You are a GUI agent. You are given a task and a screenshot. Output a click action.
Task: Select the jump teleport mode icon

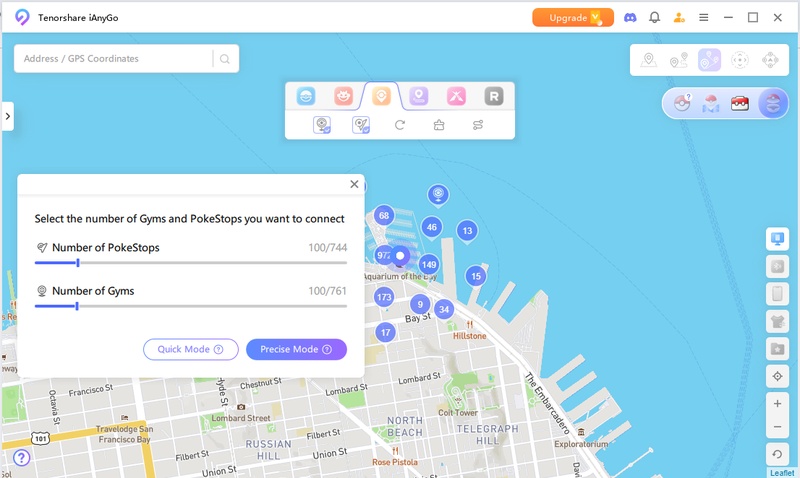tap(770, 60)
